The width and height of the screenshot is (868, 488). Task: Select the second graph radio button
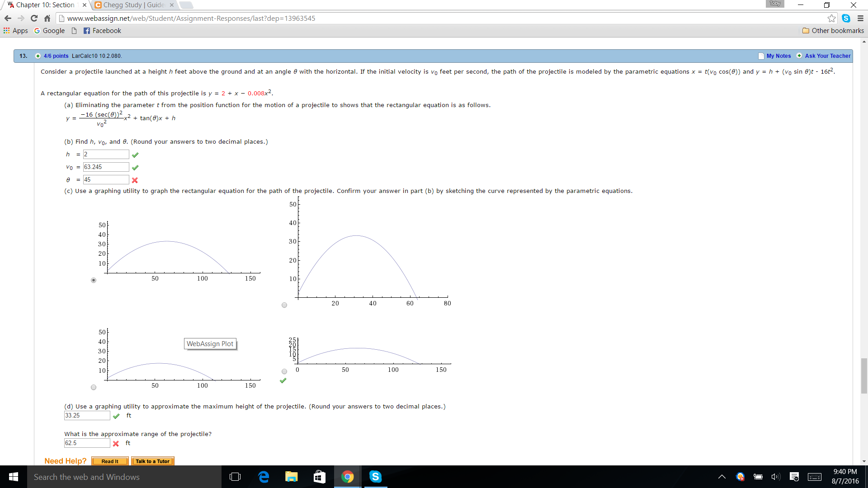point(284,305)
